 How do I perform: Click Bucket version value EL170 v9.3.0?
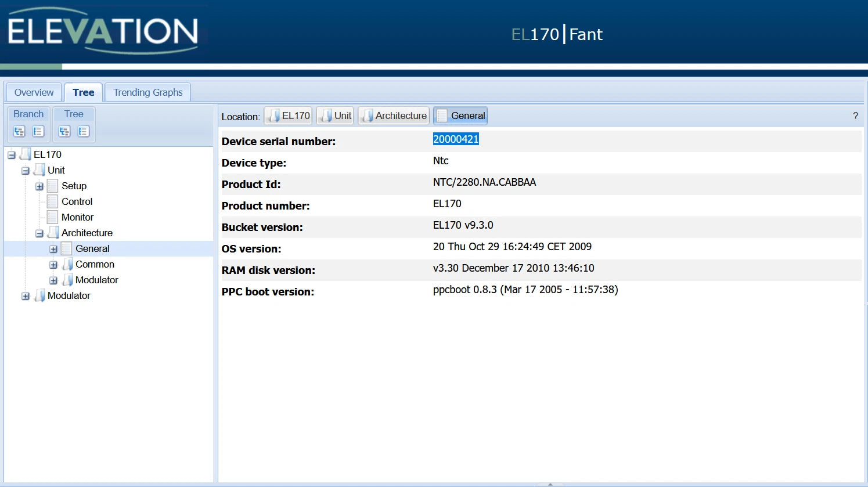pos(463,225)
